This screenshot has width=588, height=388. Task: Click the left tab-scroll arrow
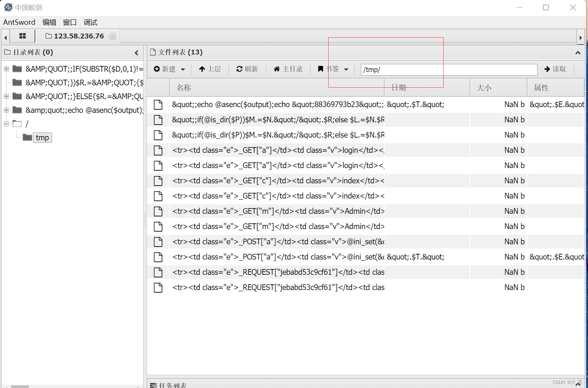(5, 36)
